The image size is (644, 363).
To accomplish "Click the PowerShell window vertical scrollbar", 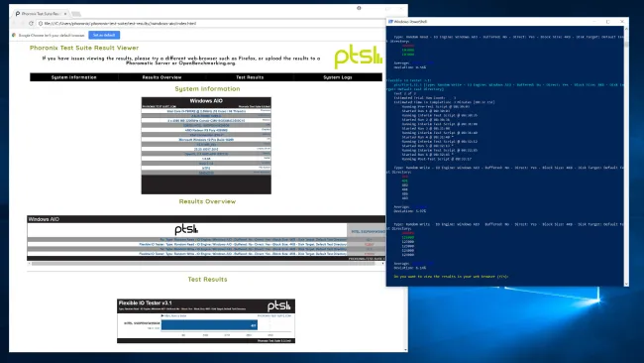I will point(626,157).
